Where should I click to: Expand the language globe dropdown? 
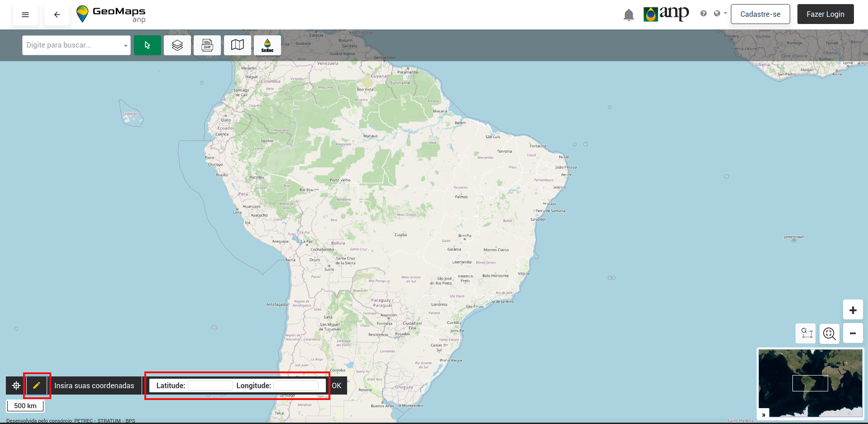(719, 13)
